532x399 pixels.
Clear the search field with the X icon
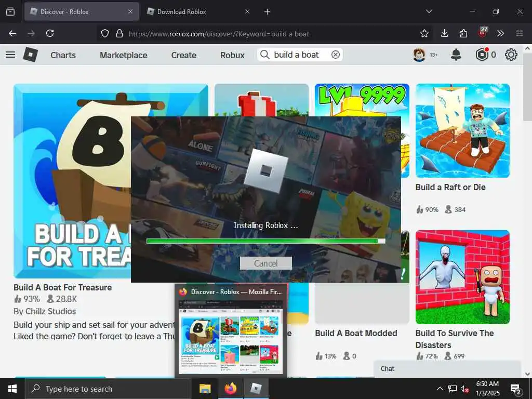pos(336,55)
